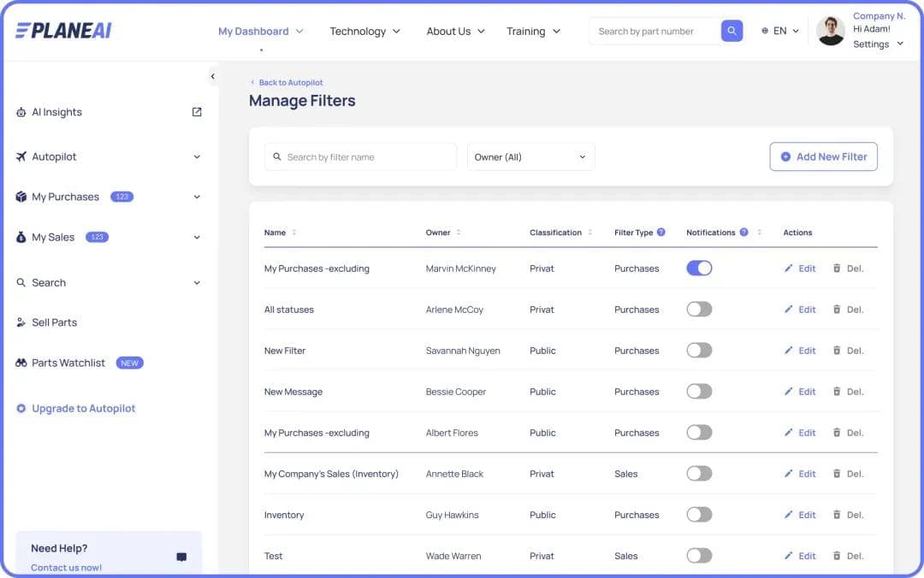Open the Technology menu
This screenshot has width=924, height=578.
point(364,32)
